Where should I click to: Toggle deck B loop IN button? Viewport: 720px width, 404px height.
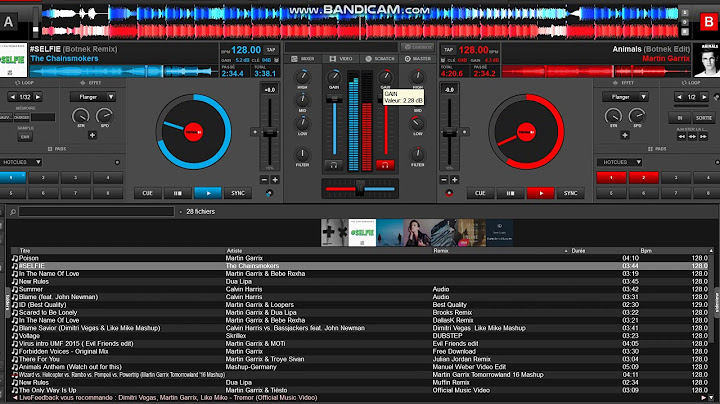[x=680, y=118]
